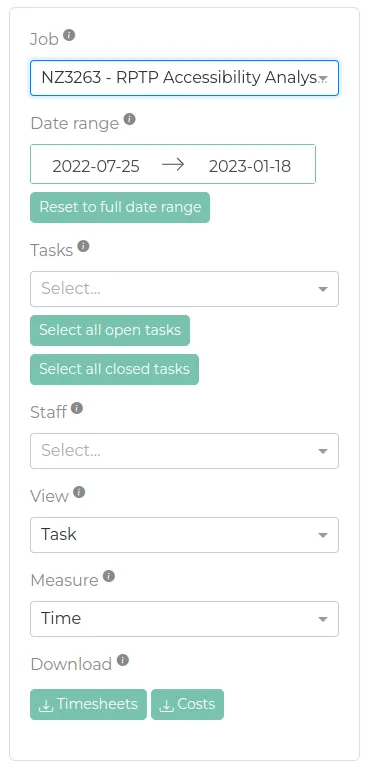Click the info icon beside Staff label
This screenshot has height=771, width=372.
pyautogui.click(x=77, y=408)
